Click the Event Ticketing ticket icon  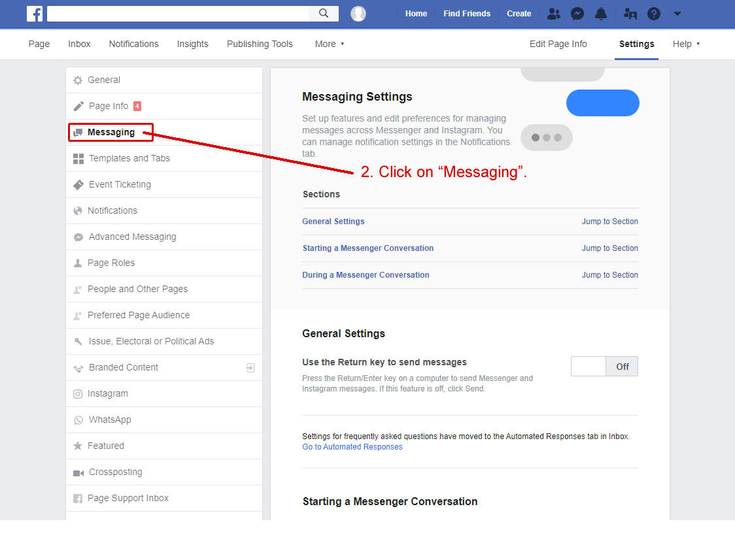click(78, 185)
